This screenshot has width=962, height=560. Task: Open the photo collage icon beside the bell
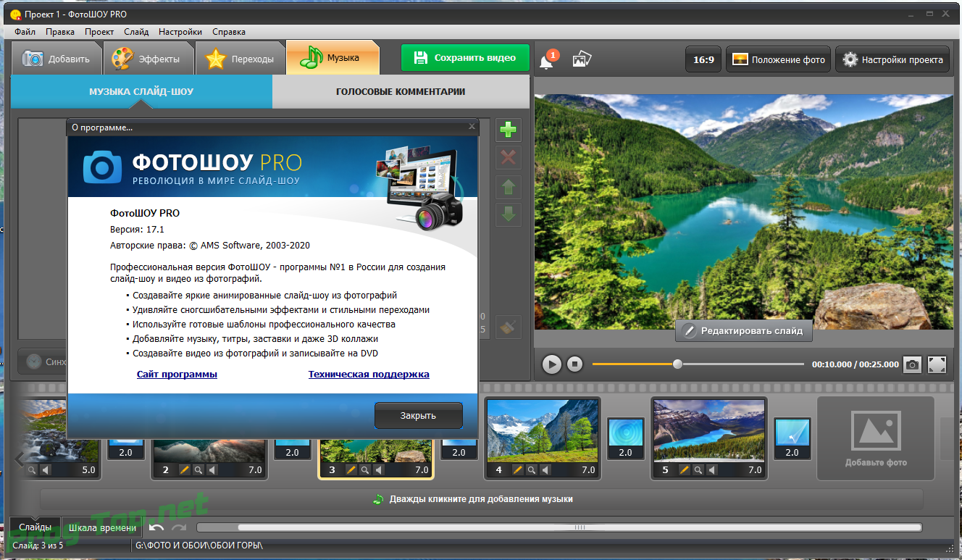pyautogui.click(x=582, y=59)
